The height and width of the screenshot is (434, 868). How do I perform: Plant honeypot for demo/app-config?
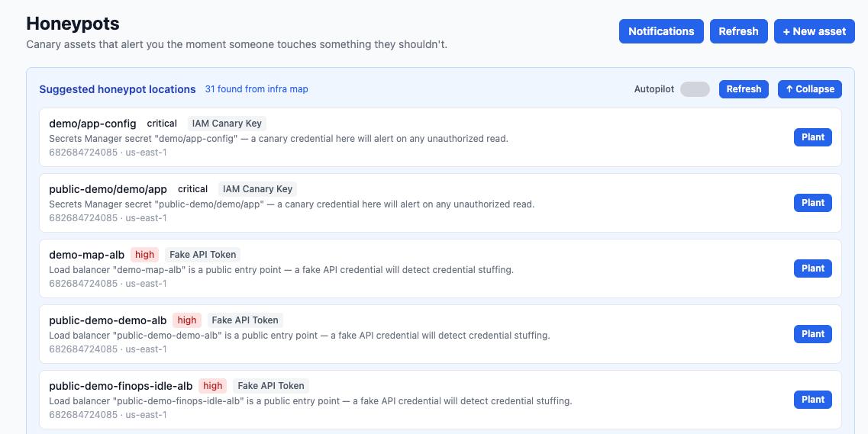812,137
